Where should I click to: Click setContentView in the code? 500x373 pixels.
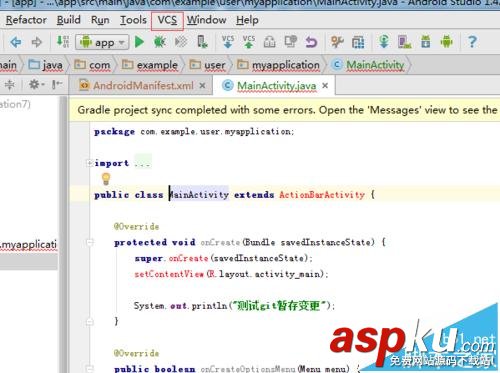tap(169, 274)
